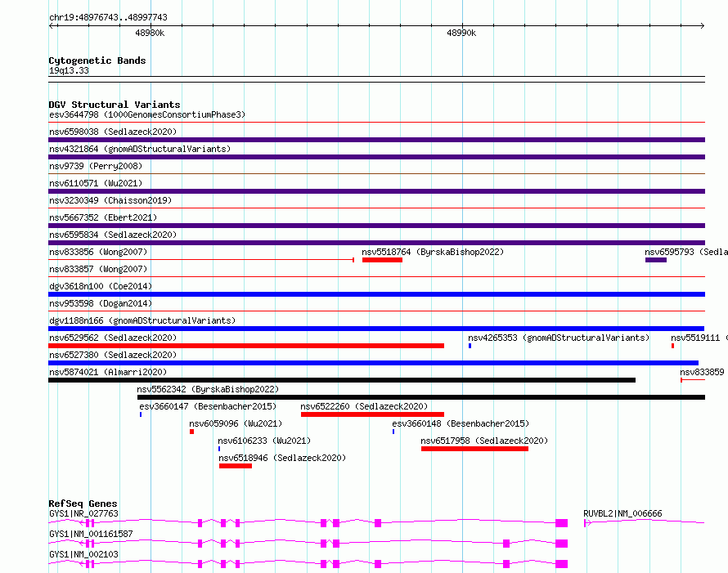The width and height of the screenshot is (728, 573).
Task: Click black bar of nsv5874021 (Almarri2020)
Action: pos(342,380)
